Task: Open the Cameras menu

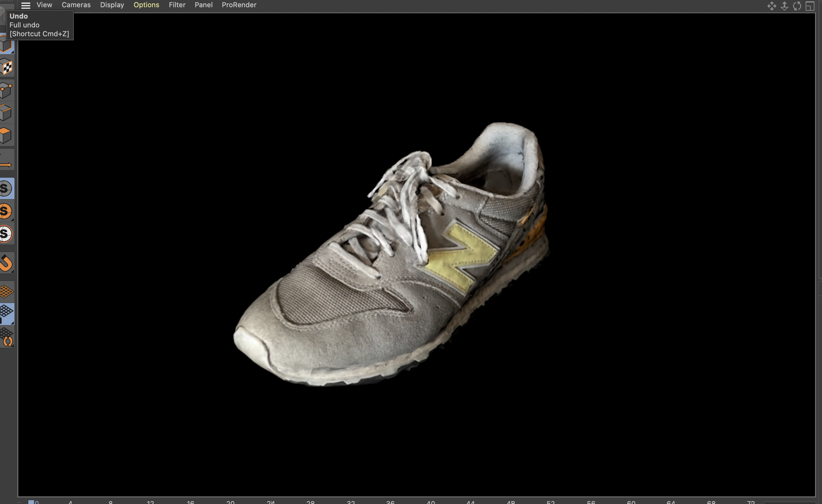Action: tap(76, 5)
